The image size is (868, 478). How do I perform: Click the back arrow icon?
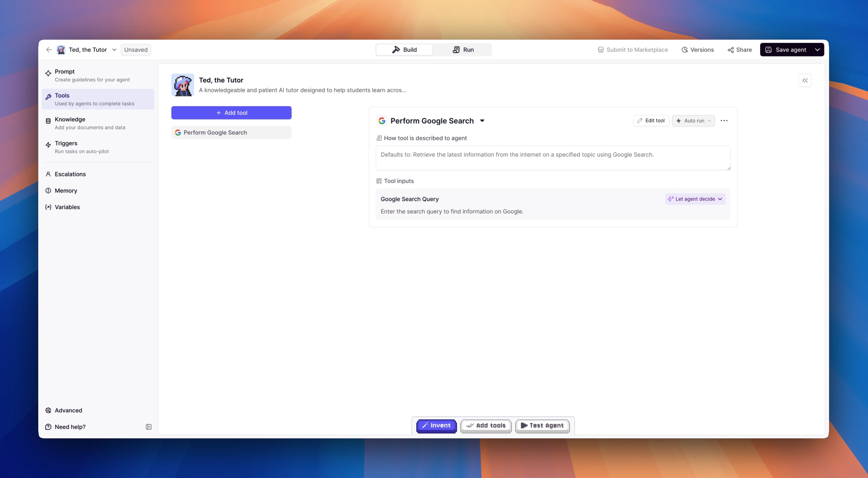click(49, 50)
